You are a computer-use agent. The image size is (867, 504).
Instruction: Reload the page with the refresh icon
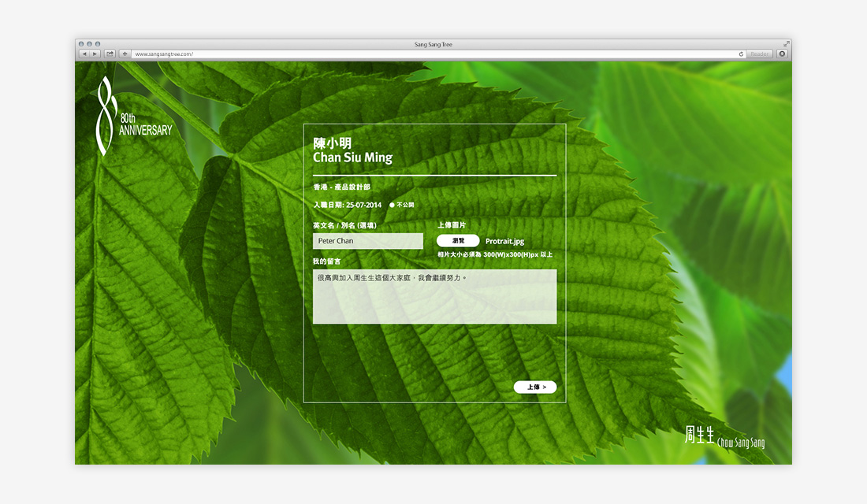pos(741,54)
